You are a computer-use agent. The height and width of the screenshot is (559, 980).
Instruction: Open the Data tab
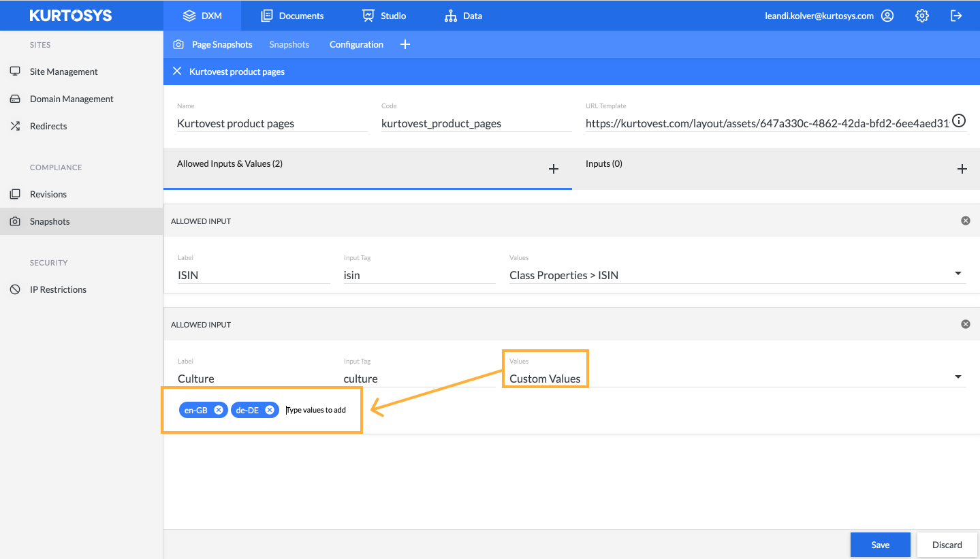(x=463, y=15)
